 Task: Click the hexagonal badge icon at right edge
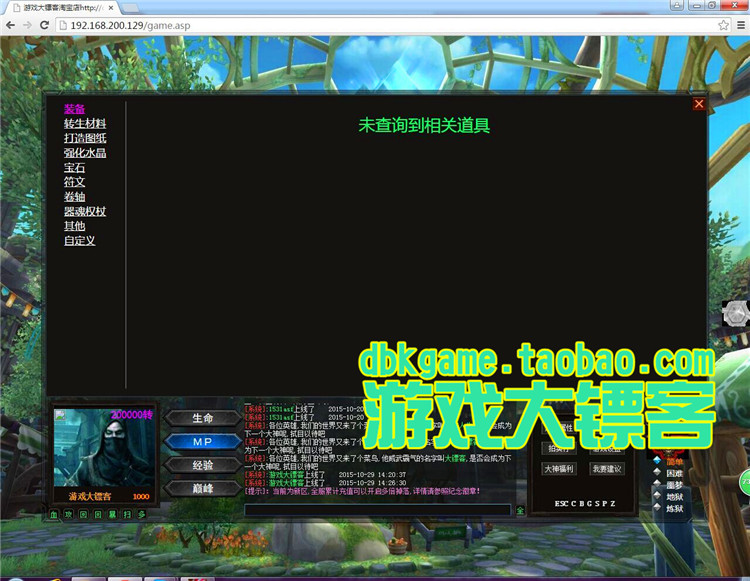click(x=735, y=314)
